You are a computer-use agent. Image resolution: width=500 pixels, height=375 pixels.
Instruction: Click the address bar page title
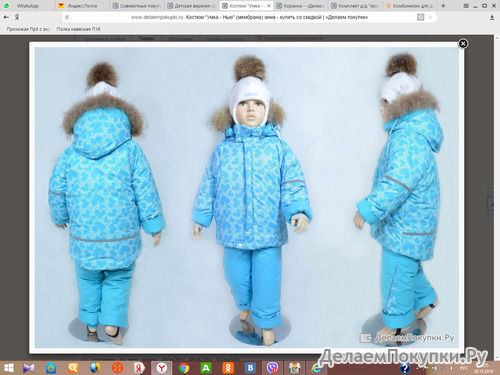[277, 17]
